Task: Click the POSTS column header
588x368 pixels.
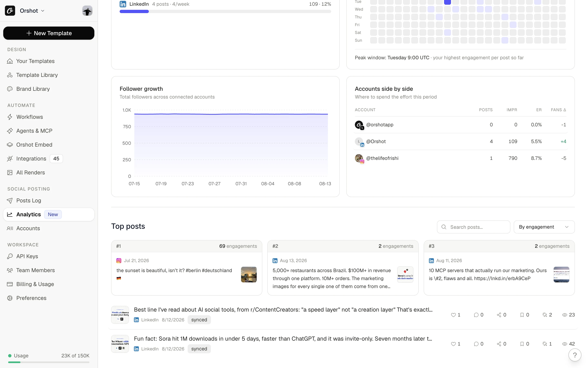Action: 486,110
